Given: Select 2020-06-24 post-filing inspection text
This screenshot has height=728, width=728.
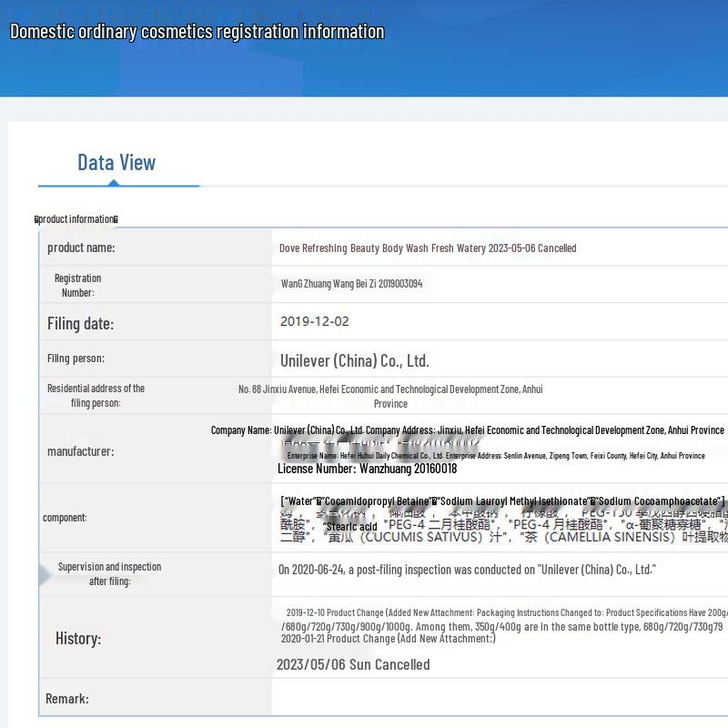Looking at the screenshot, I should coord(467,570).
